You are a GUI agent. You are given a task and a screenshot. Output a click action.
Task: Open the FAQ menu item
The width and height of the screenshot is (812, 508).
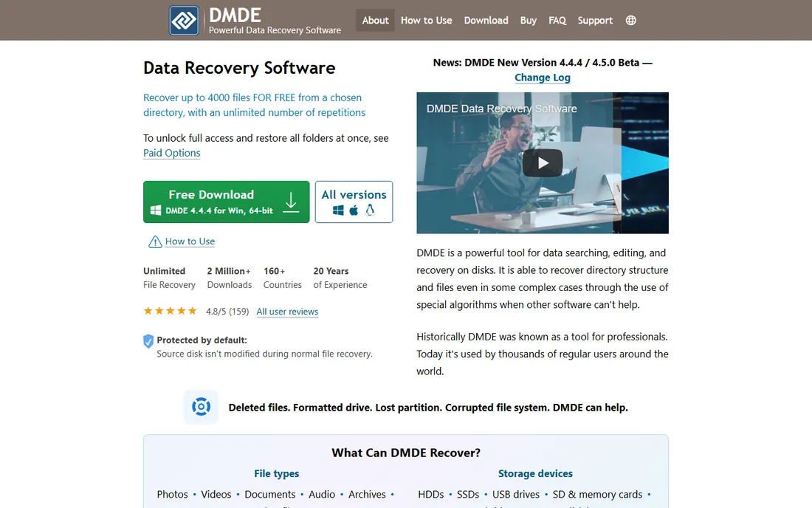(x=557, y=20)
